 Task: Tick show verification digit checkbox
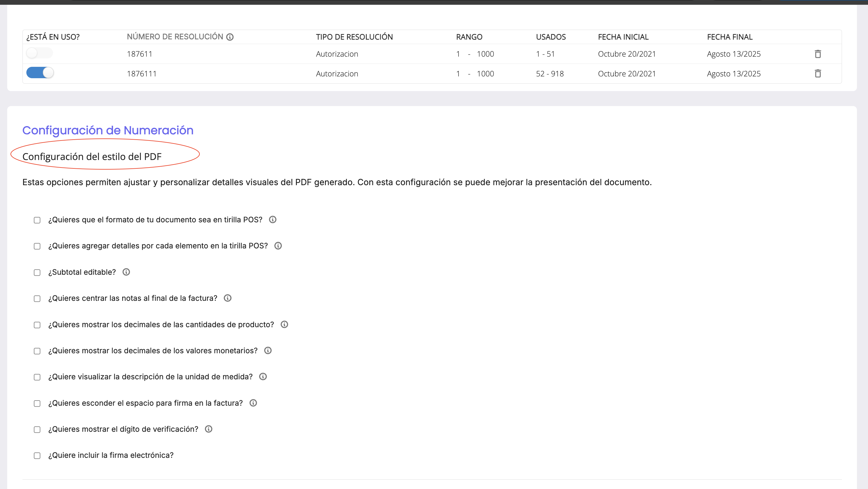pos(37,429)
